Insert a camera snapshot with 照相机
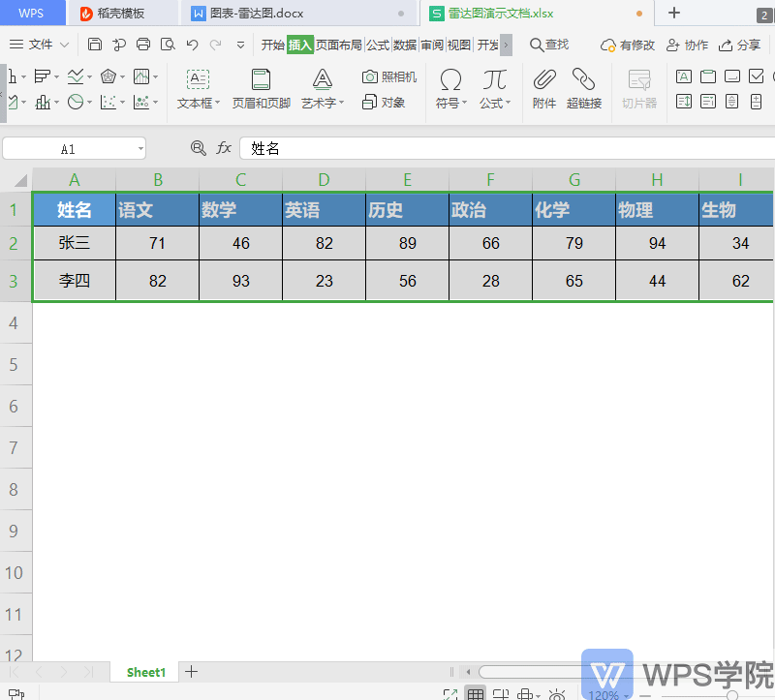Image resolution: width=775 pixels, height=700 pixels. pyautogui.click(x=388, y=76)
